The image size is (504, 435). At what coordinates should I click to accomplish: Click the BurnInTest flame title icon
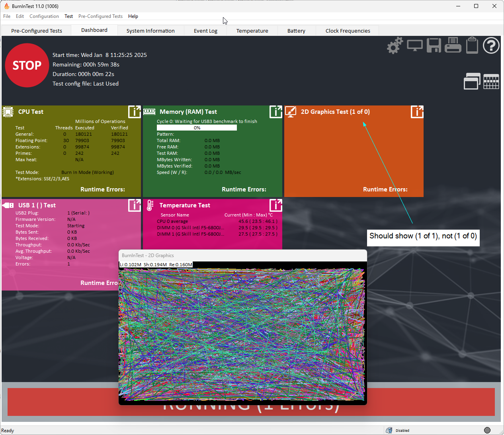pos(6,6)
